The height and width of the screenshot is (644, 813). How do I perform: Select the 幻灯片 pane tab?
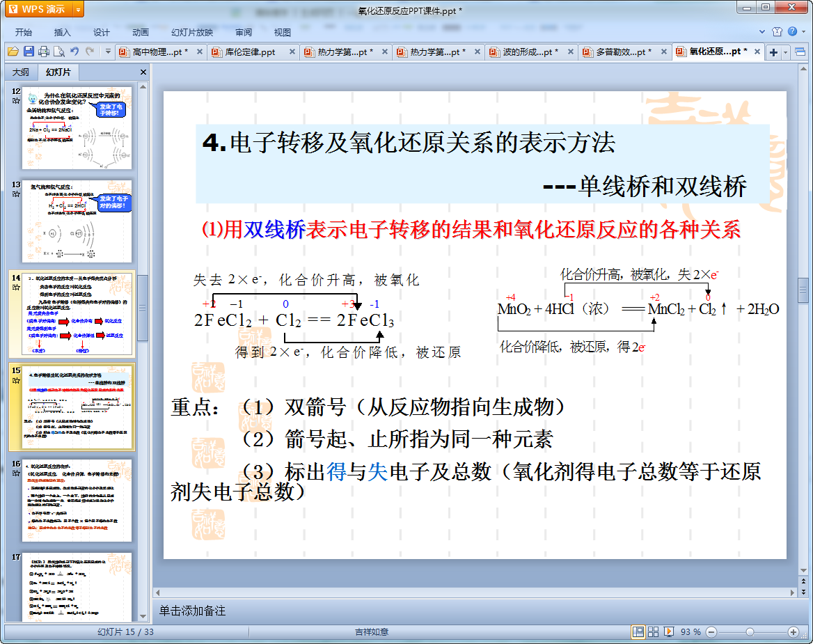[x=58, y=72]
